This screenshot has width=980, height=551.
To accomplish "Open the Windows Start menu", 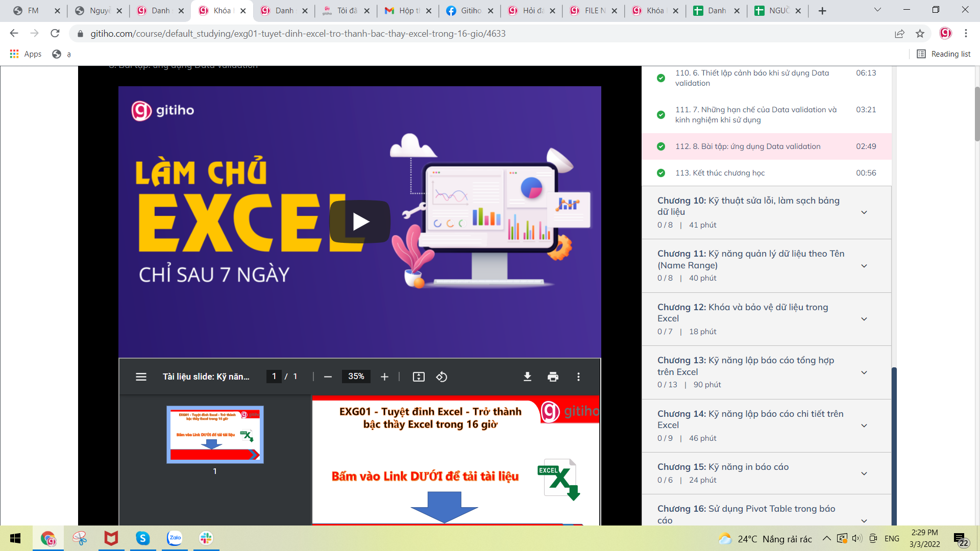I will pos(15,538).
